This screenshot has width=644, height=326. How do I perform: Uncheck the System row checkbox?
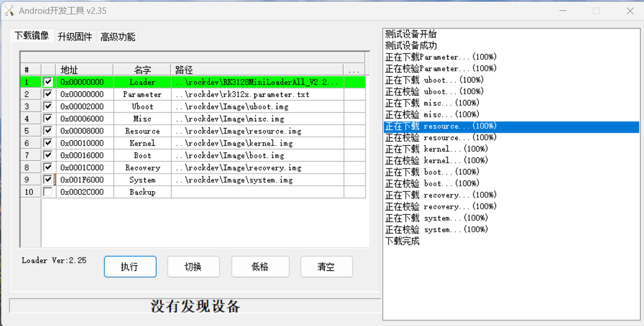click(48, 179)
